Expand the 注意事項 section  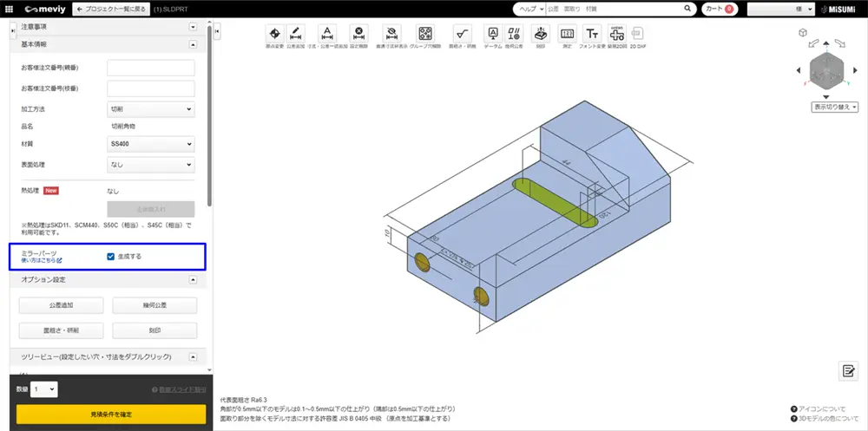coord(192,28)
